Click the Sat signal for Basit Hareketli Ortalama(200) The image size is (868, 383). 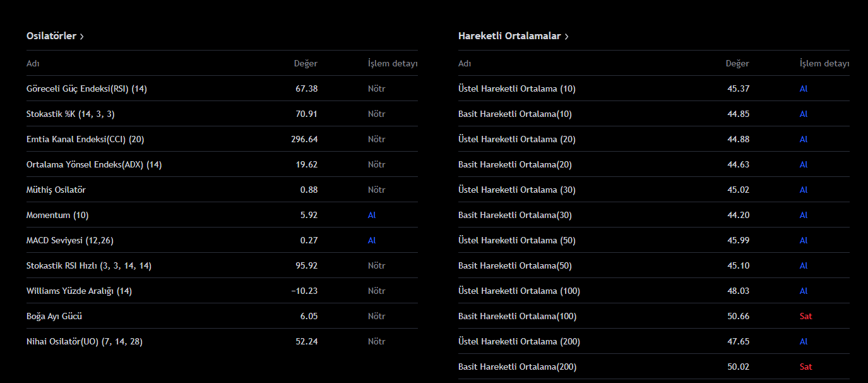click(x=806, y=367)
